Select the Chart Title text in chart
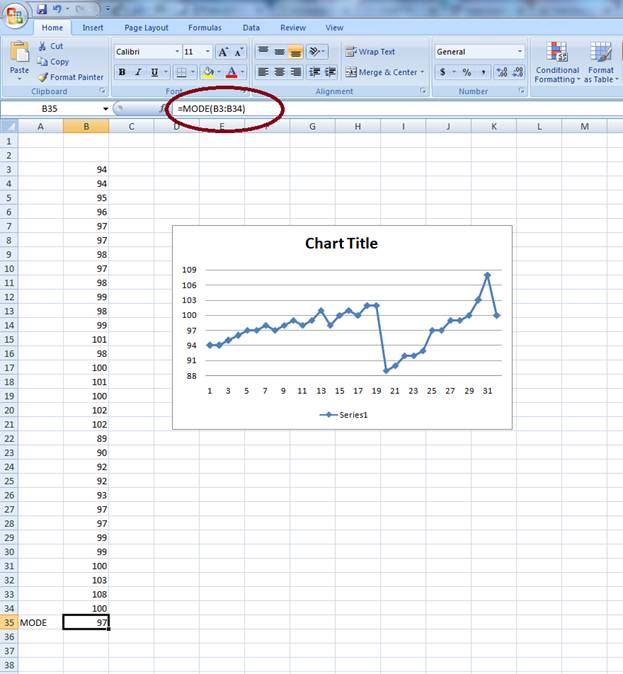The width and height of the screenshot is (623, 674). [341, 244]
